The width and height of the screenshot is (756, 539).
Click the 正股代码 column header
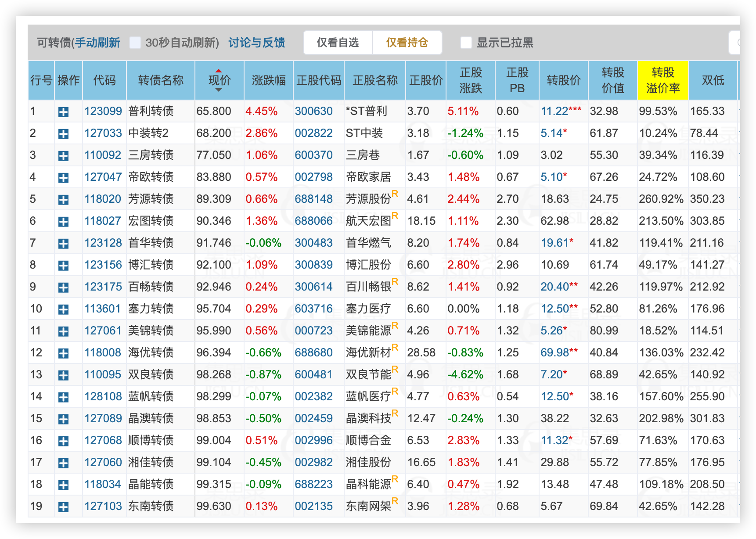pyautogui.click(x=319, y=80)
